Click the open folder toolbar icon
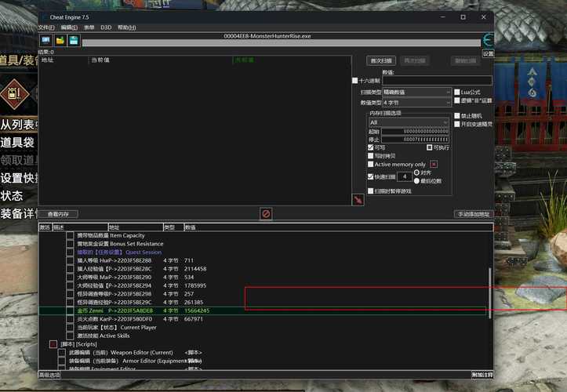 pos(60,40)
